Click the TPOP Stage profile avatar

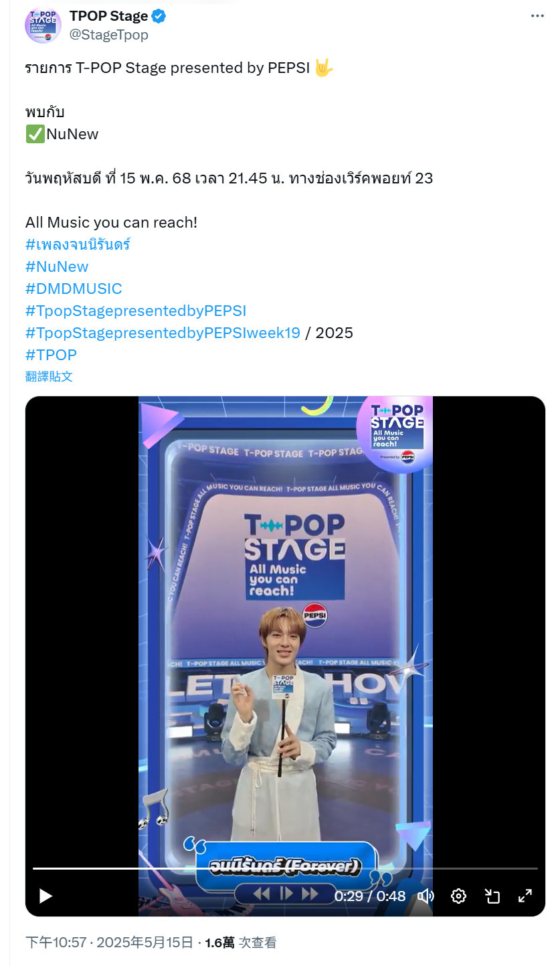43,25
